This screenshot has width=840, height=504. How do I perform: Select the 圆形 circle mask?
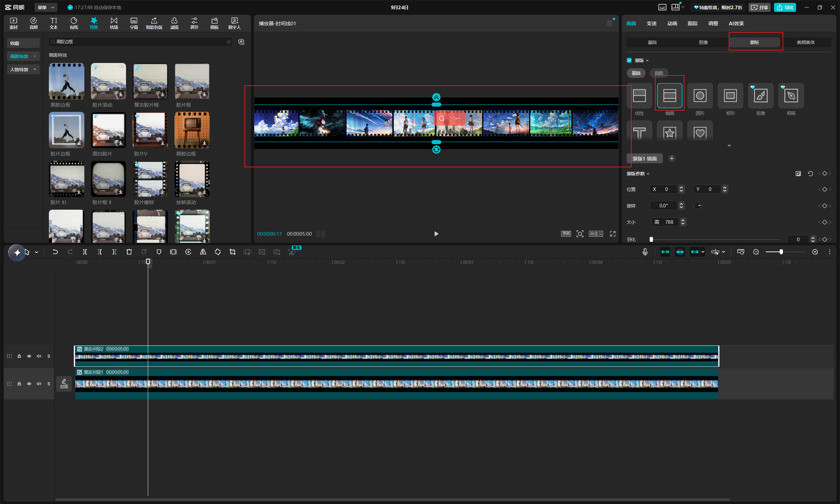[700, 95]
